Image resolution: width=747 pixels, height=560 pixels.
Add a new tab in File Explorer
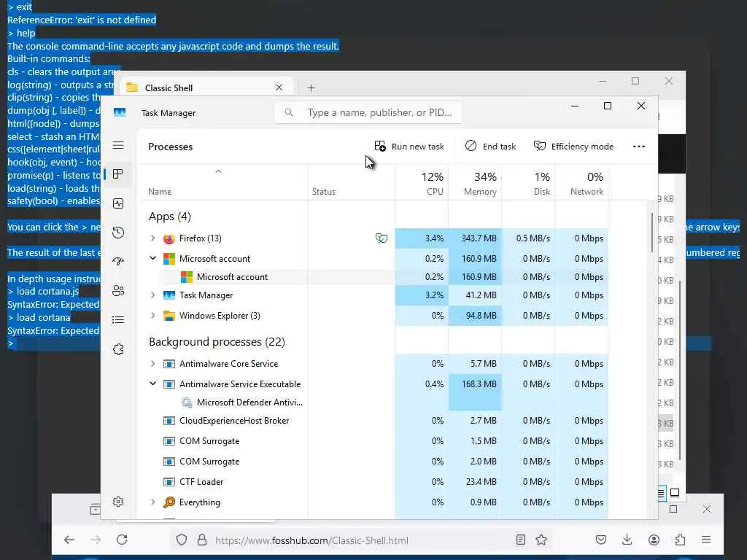[311, 87]
